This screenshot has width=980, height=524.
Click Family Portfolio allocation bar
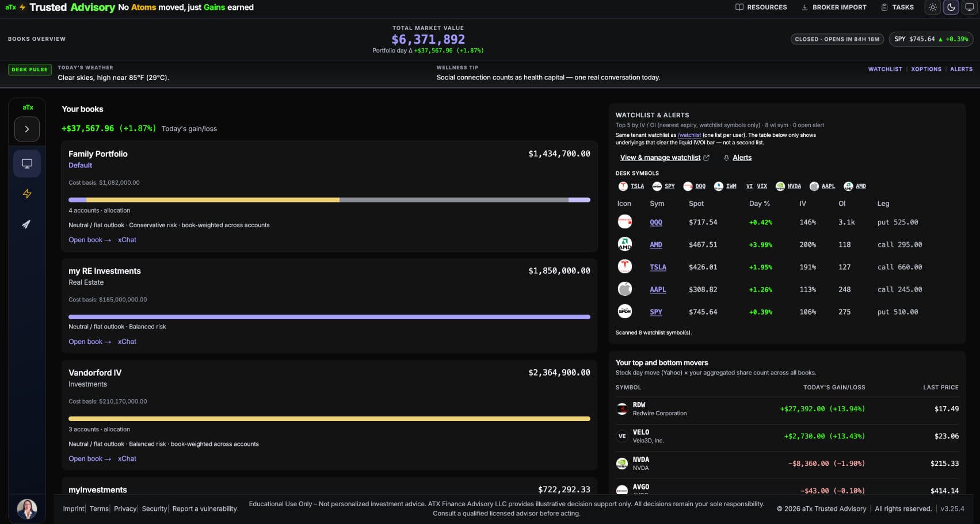[x=329, y=200]
